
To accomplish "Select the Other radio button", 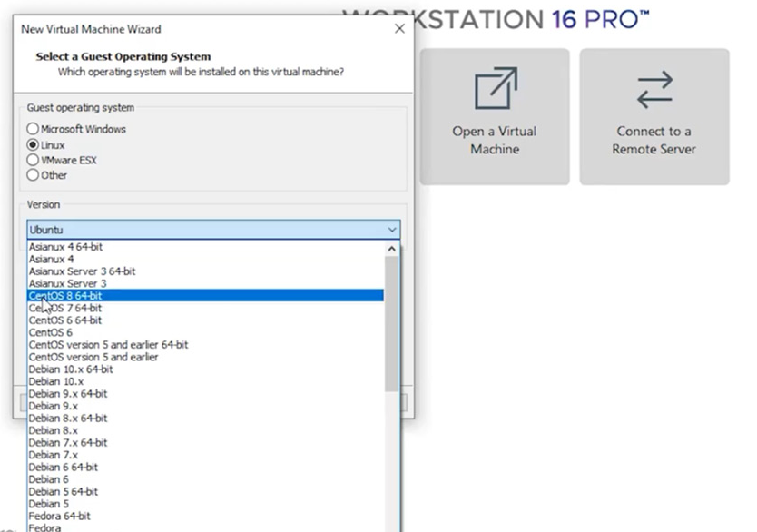I will click(33, 174).
